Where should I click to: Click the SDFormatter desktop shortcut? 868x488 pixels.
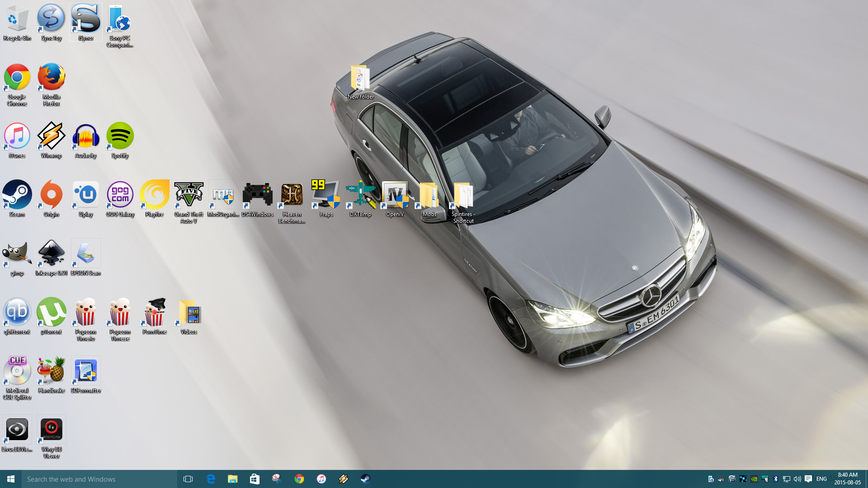[86, 375]
